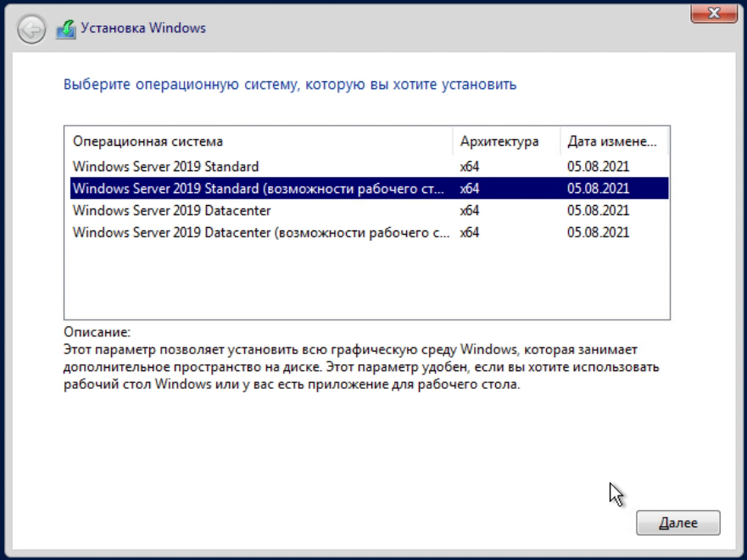The image size is (747, 560).
Task: Click the Описание label
Action: click(97, 332)
